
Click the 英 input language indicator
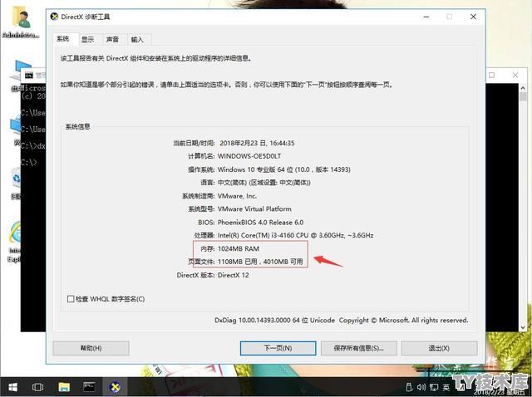click(446, 387)
